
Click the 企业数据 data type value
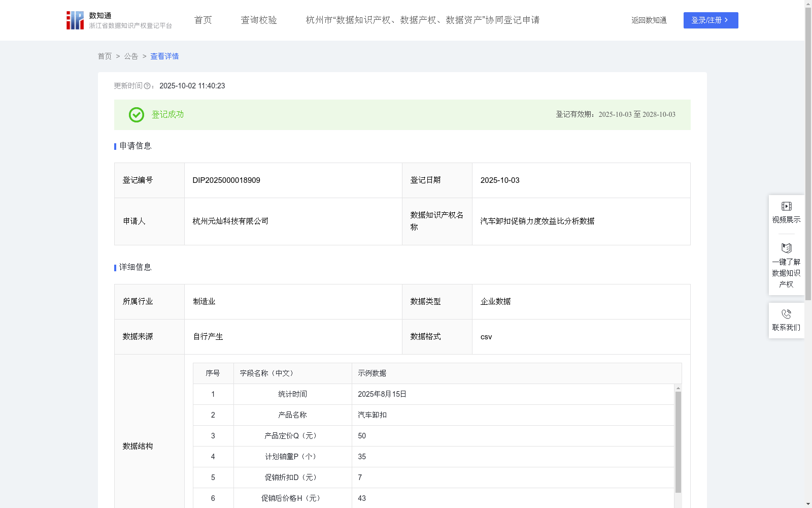pos(495,302)
